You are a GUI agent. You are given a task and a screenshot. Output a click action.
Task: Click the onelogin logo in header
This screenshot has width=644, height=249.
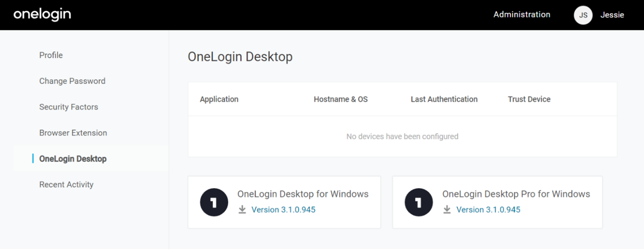42,14
